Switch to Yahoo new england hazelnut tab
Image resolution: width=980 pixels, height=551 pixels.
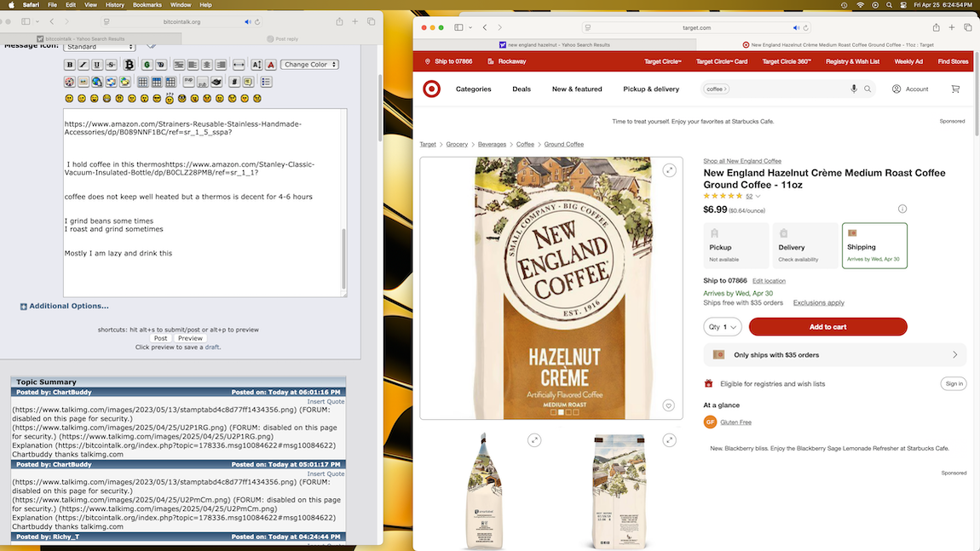tap(555, 45)
